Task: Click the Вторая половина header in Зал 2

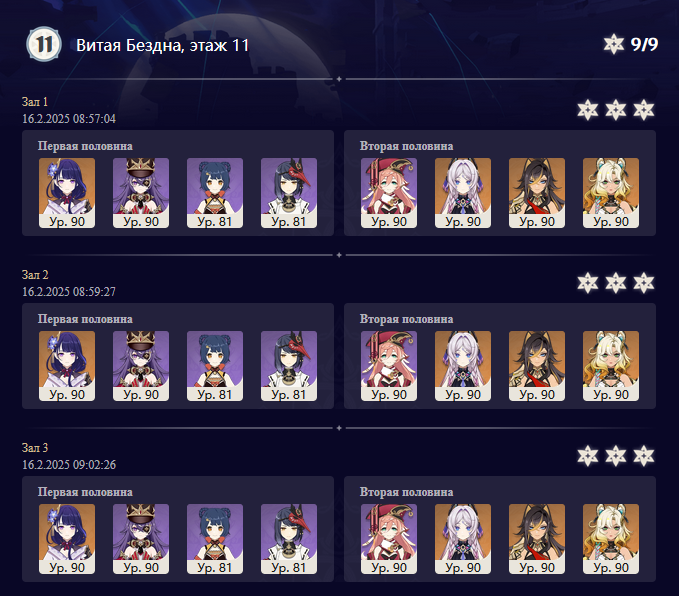Action: pos(407,319)
